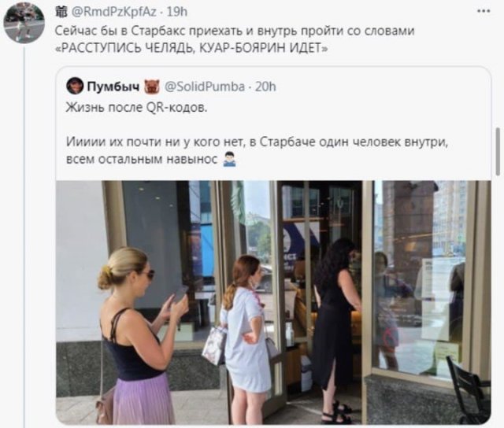Click the main tweet text about Старбакс
This screenshot has width=504, height=428.
[235, 31]
